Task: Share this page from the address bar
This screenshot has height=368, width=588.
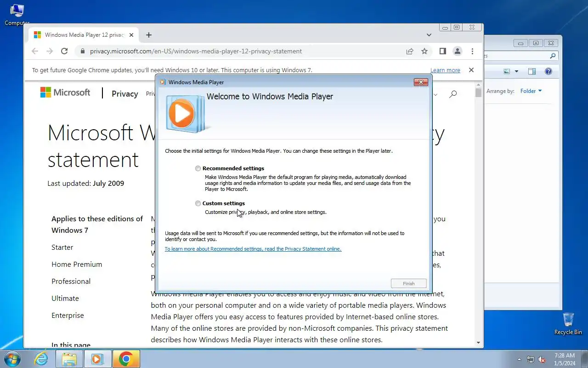Action: pos(410,51)
